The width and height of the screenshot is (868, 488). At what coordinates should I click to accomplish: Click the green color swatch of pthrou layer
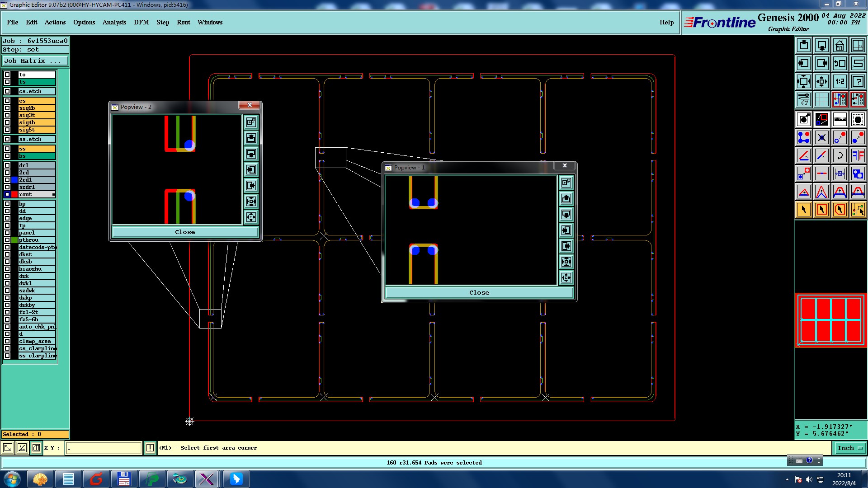(14, 240)
